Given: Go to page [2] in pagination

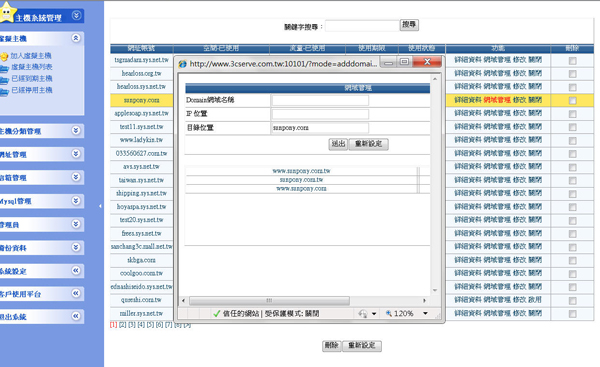Looking at the screenshot, I should (122, 325).
